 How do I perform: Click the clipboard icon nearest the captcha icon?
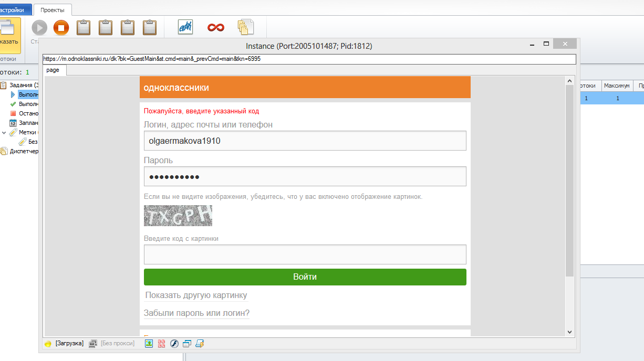tap(150, 27)
